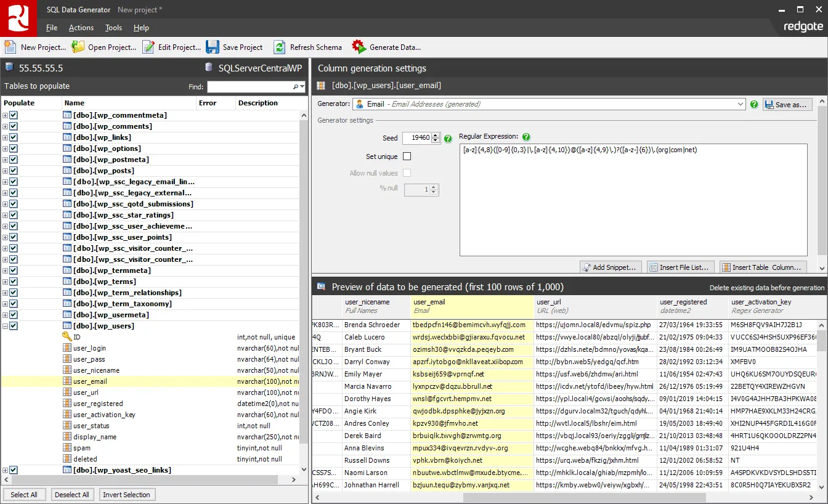Click the table icon for [dbo].[wp_yoast_seo_links]
The image size is (828, 504).
click(x=67, y=470)
